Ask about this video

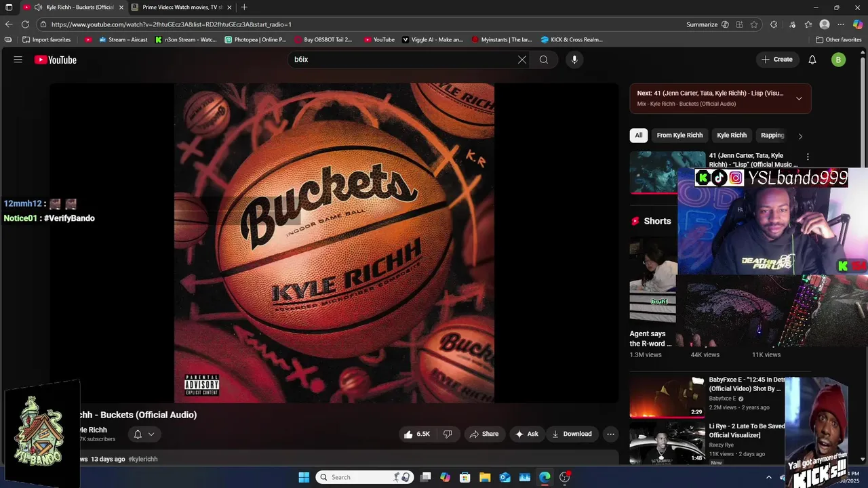click(x=527, y=434)
